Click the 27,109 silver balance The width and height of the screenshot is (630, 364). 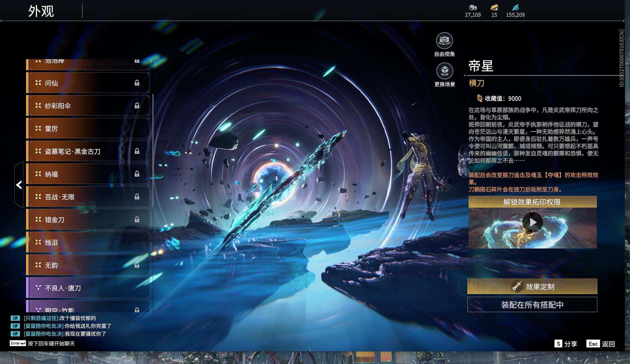tap(472, 15)
